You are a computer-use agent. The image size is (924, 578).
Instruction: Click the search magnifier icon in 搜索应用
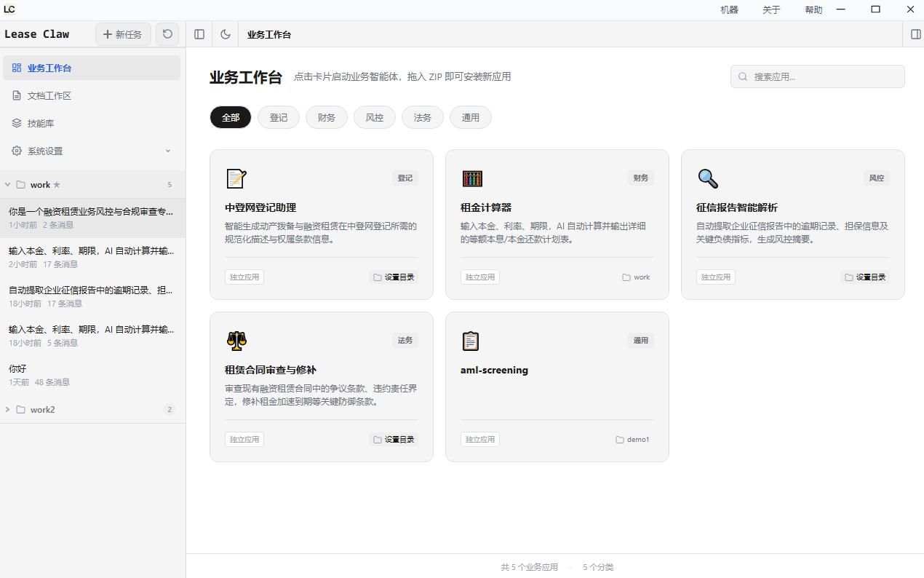pyautogui.click(x=743, y=76)
